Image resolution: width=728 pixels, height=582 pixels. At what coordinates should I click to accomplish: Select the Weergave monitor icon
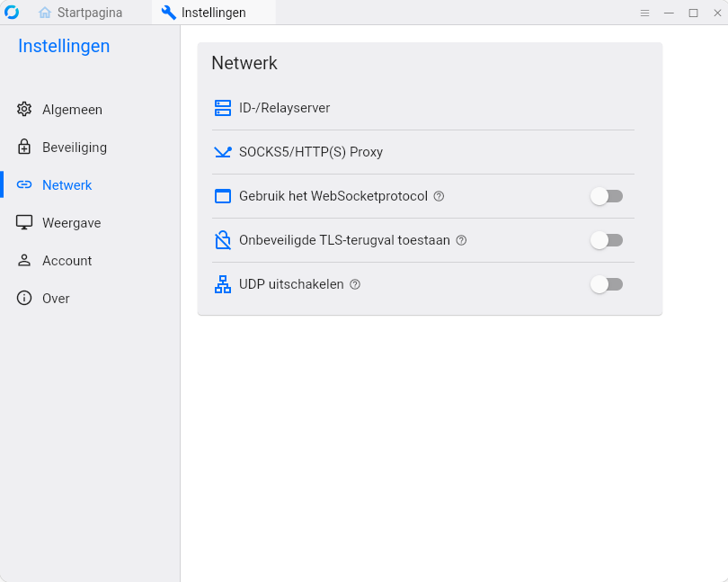pos(23,222)
